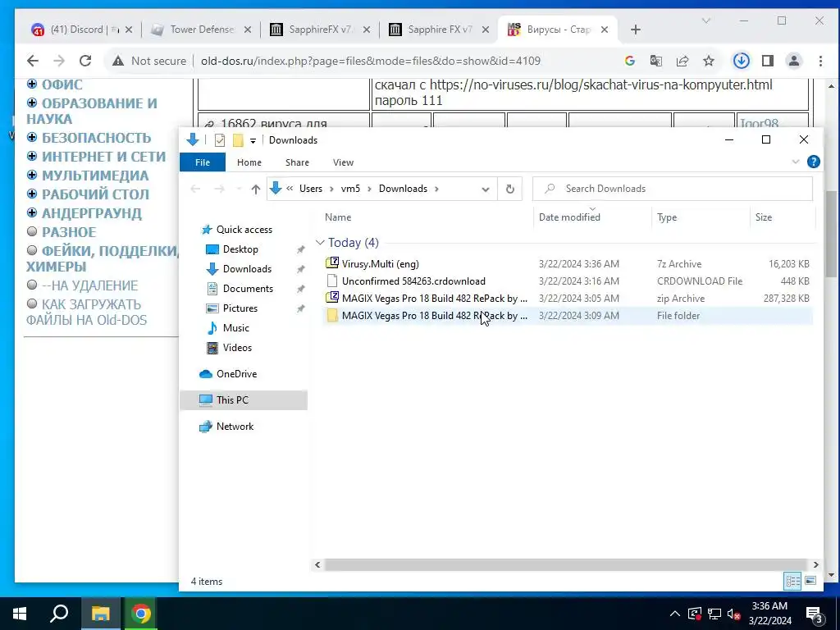Open the Home ribbon tab
The height and width of the screenshot is (630, 840).
click(249, 162)
